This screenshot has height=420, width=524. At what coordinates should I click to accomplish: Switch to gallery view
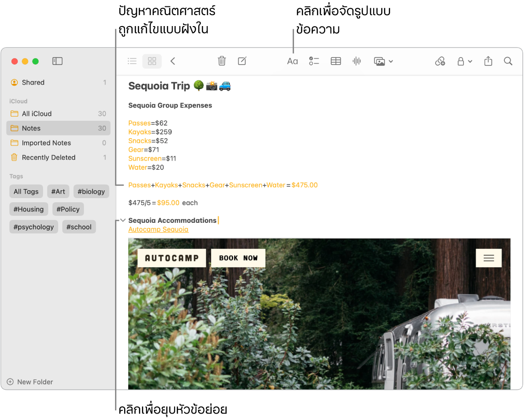152,61
